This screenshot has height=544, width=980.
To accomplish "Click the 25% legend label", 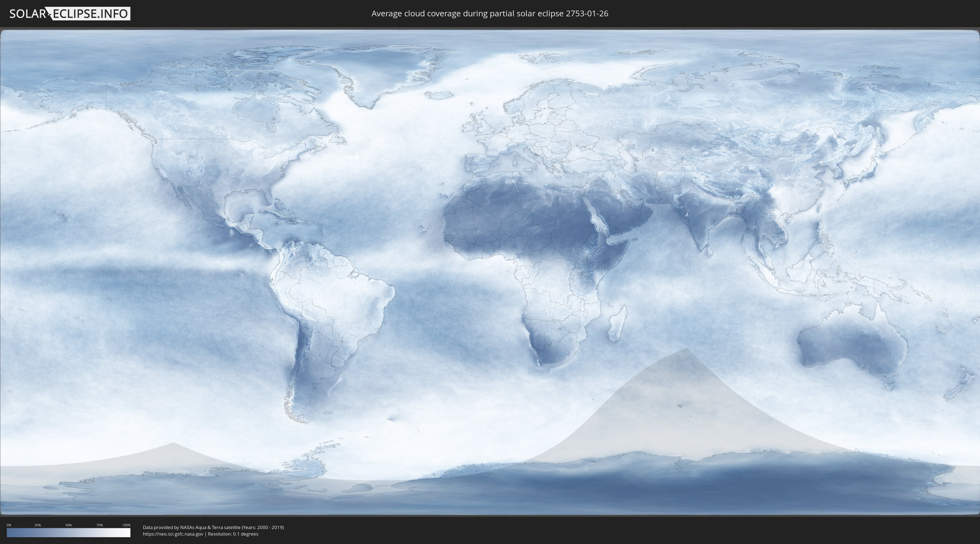I will pos(38,525).
